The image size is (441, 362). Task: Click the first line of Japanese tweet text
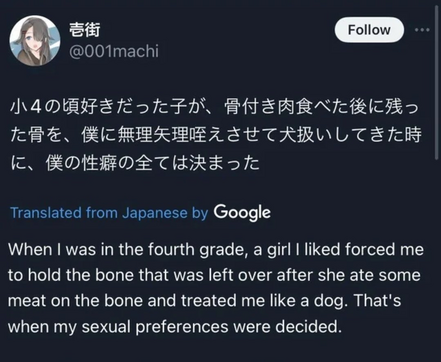(215, 107)
